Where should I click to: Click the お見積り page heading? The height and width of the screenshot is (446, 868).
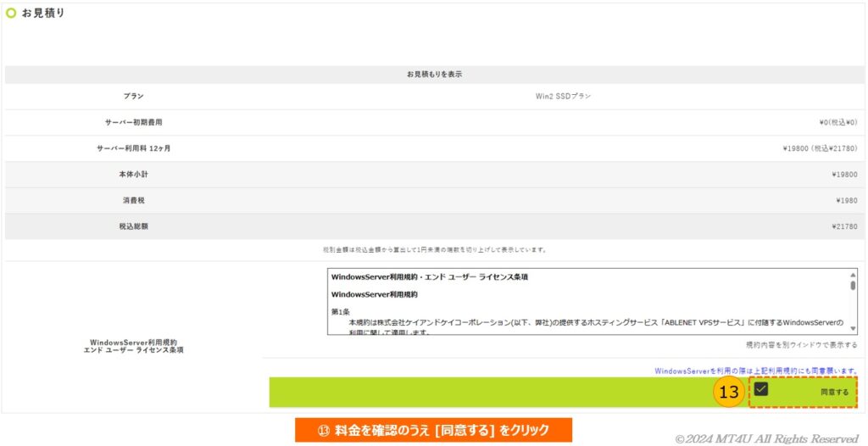(43, 14)
